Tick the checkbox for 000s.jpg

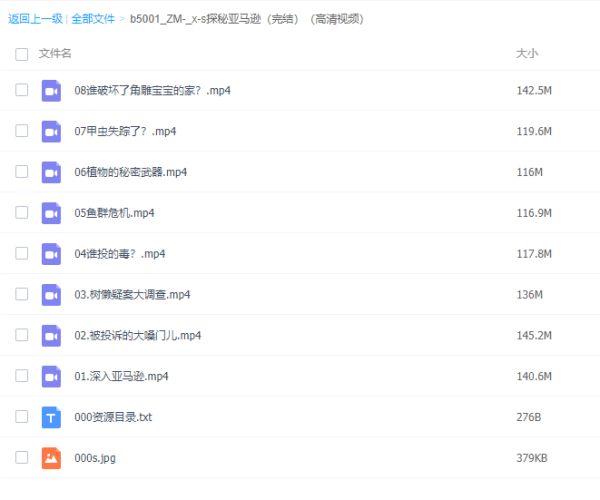point(22,459)
